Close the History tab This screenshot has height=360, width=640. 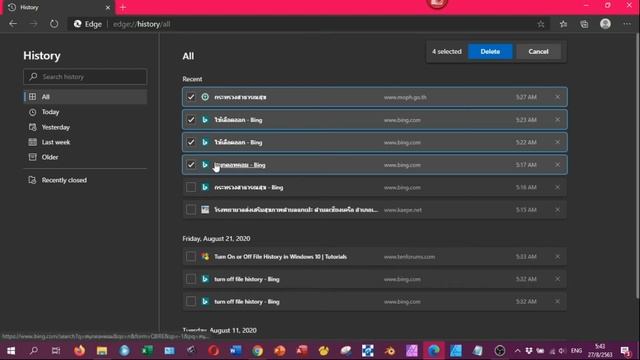click(x=108, y=7)
